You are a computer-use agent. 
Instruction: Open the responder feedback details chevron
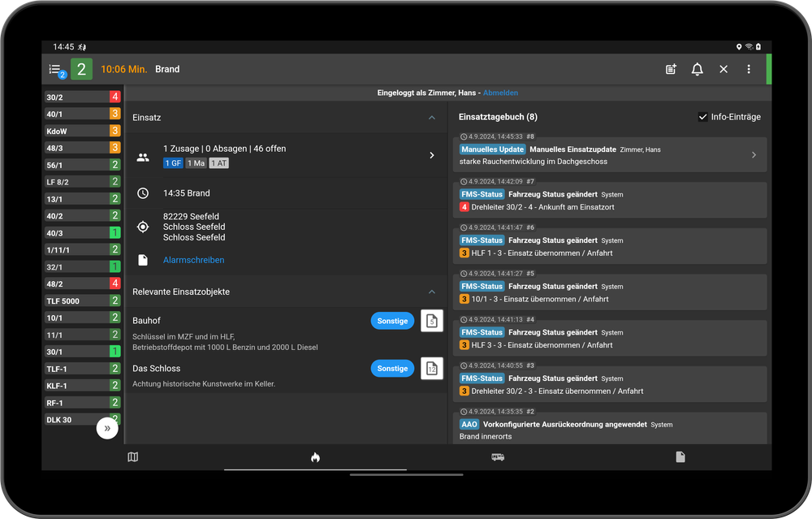[432, 155]
